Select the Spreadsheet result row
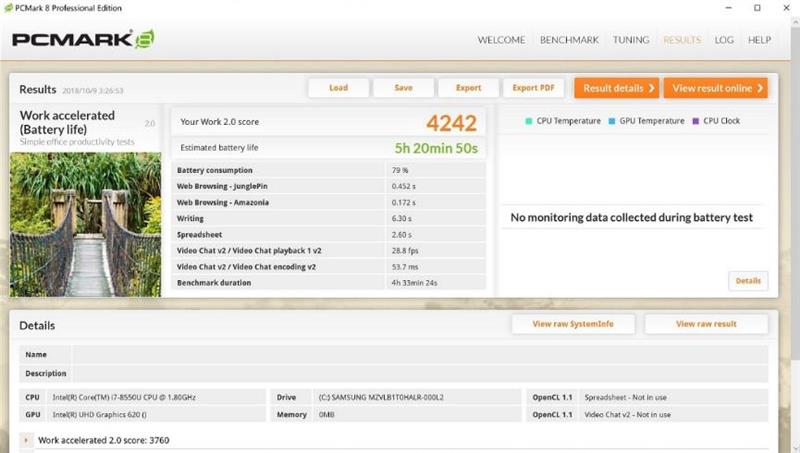This screenshot has height=453, width=800. tap(329, 235)
